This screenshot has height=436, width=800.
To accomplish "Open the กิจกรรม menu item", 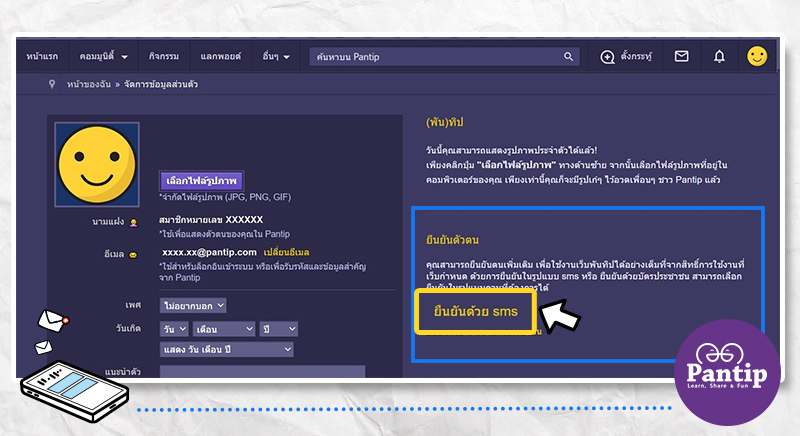I will [164, 56].
